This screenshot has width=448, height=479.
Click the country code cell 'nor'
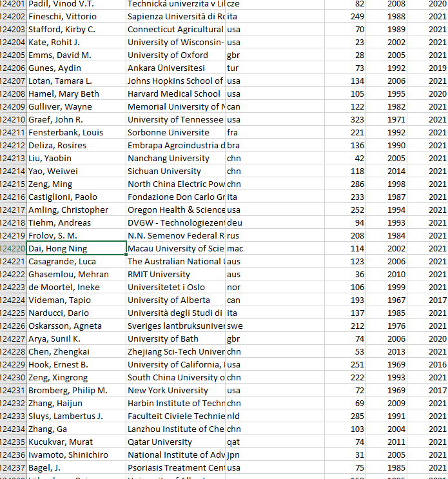(275, 287)
